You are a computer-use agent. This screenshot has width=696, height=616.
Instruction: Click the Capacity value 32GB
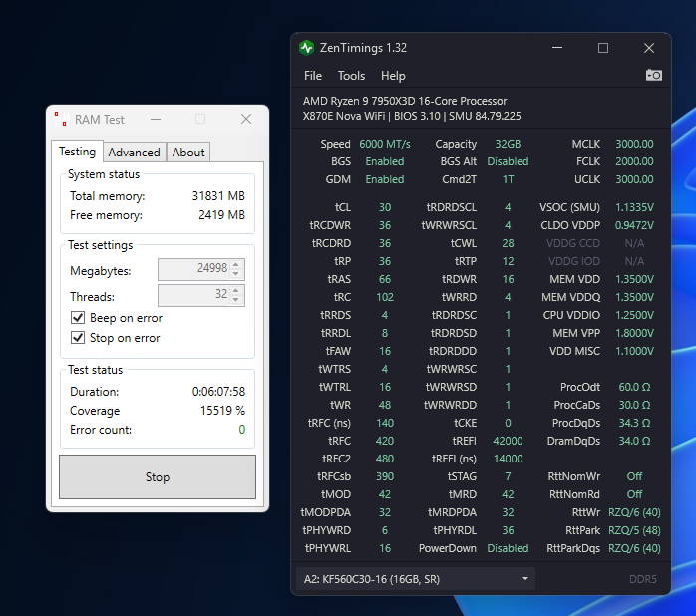tap(508, 144)
